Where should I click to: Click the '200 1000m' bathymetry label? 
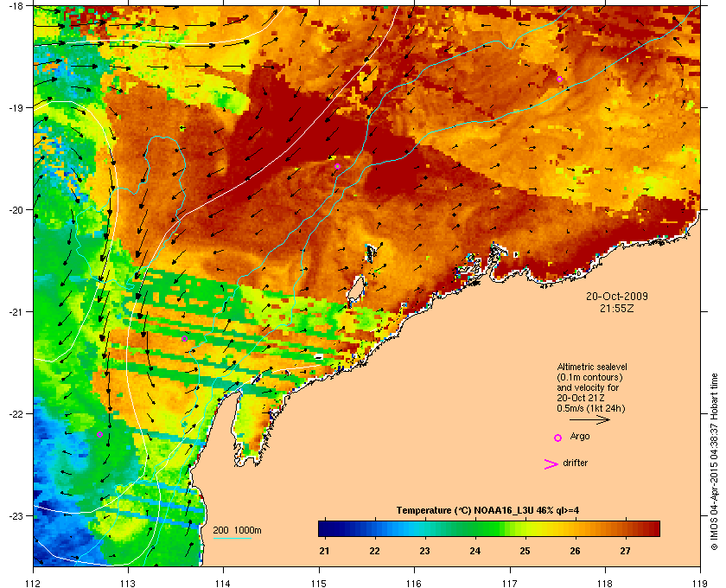point(237,530)
